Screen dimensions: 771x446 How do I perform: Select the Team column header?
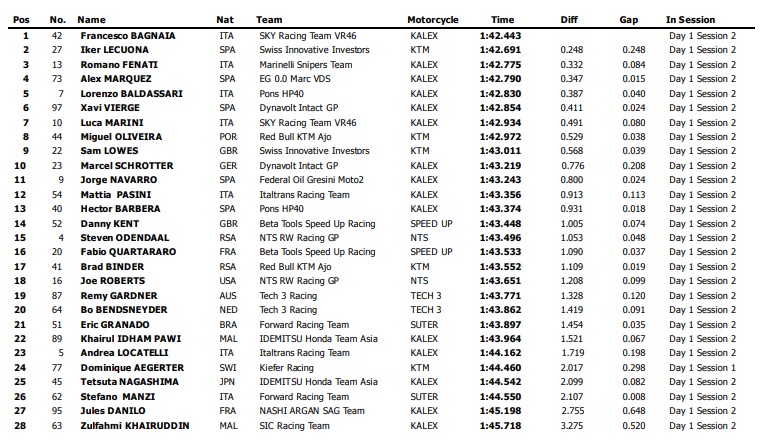pos(269,20)
